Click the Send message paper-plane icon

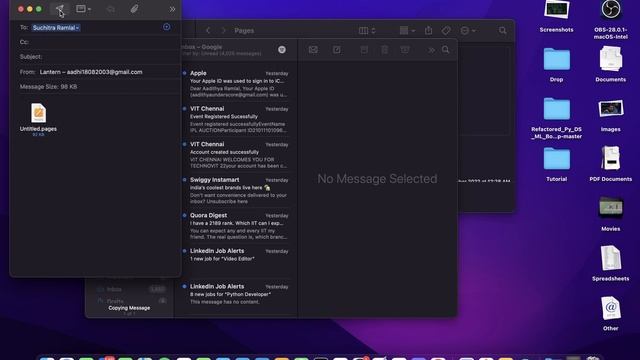pos(60,9)
